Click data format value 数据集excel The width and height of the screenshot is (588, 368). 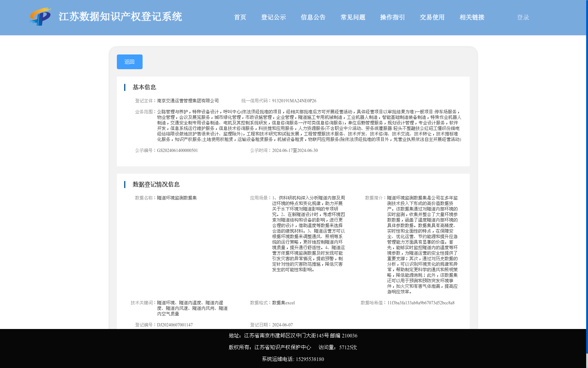(283, 303)
